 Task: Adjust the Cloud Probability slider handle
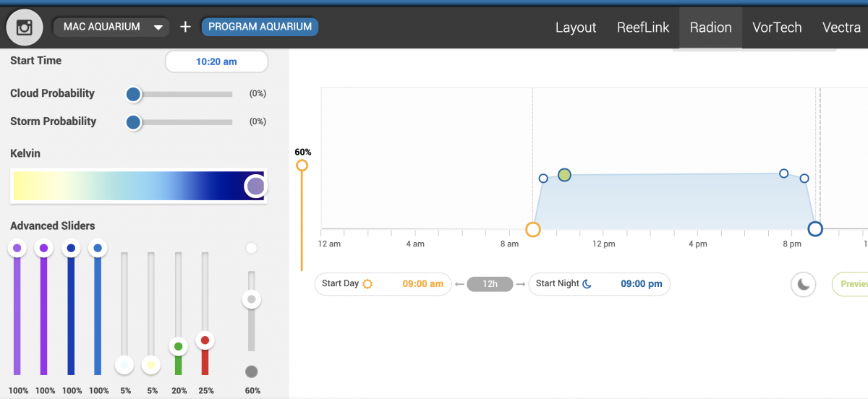click(133, 94)
